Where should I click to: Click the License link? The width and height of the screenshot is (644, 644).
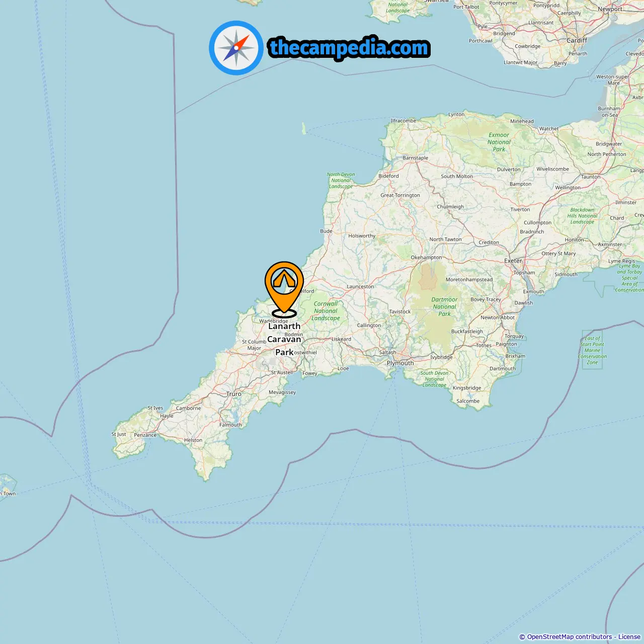click(629, 637)
